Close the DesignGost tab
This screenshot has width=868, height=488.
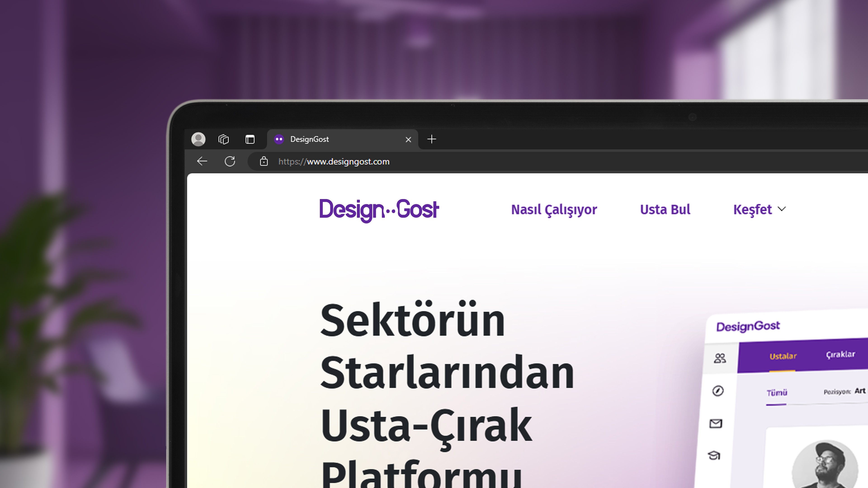click(408, 139)
